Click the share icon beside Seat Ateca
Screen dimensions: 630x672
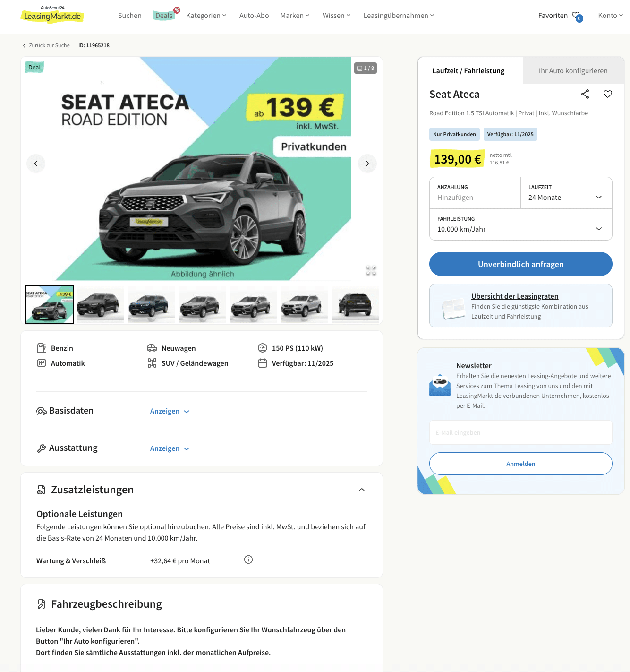585,94
